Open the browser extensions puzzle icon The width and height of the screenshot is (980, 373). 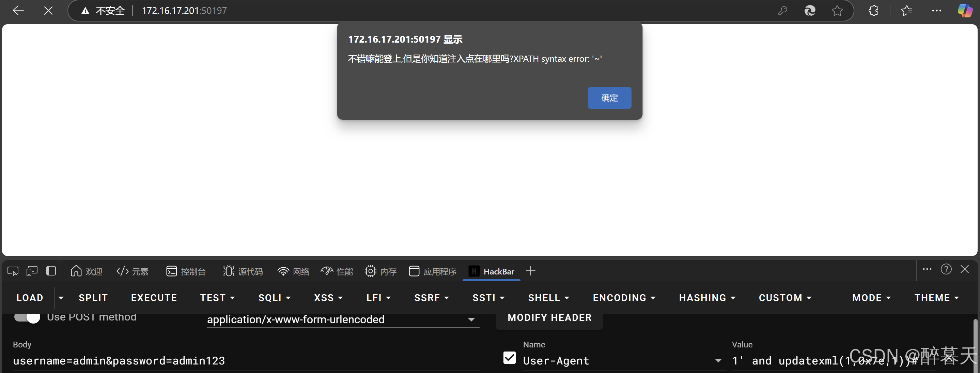pos(873,10)
